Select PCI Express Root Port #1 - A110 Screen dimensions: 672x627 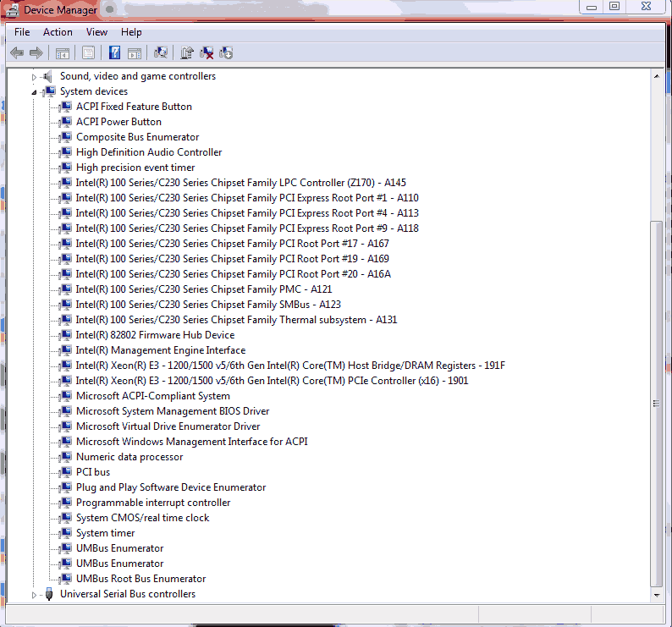click(x=247, y=197)
